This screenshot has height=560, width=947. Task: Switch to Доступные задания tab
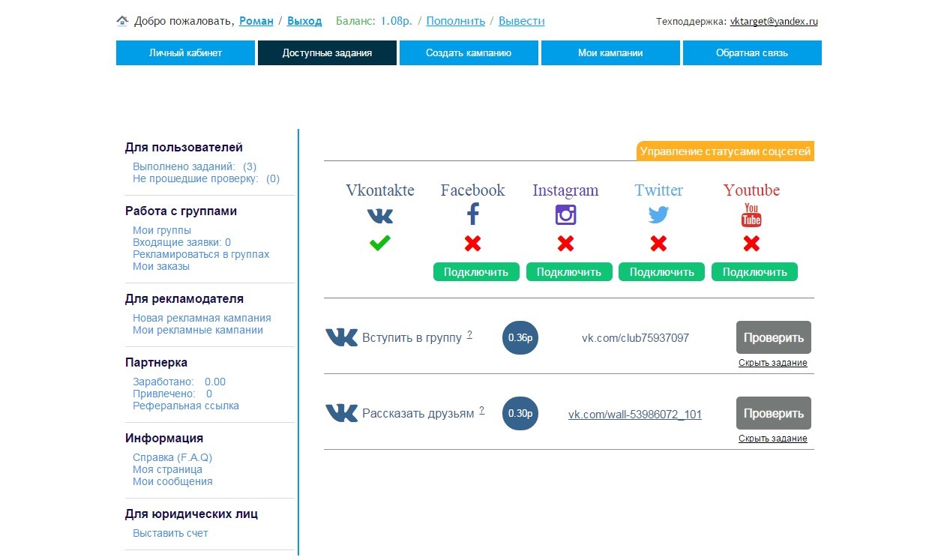pyautogui.click(x=327, y=52)
